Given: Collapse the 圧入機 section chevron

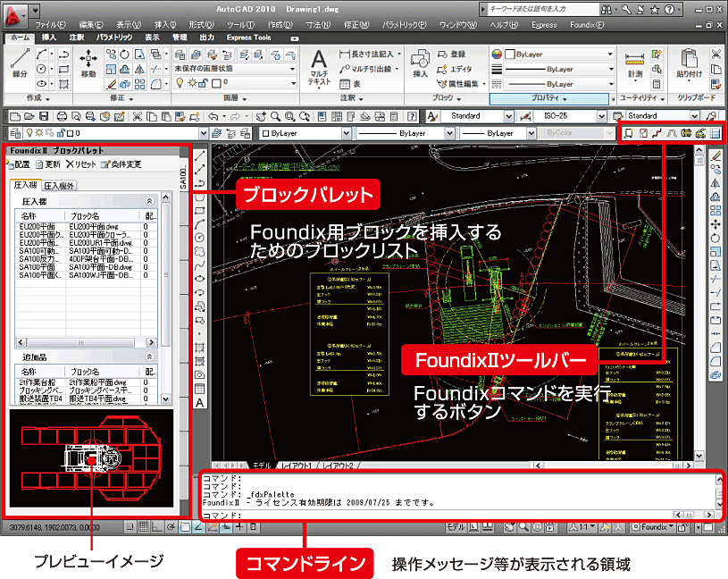Looking at the screenshot, I should coord(151,202).
